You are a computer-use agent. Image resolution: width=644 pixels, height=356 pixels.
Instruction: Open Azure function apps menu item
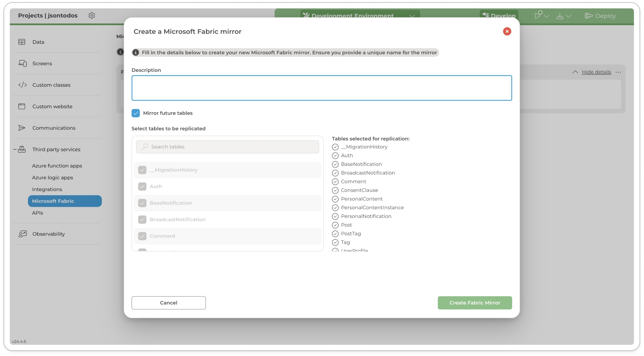pyautogui.click(x=57, y=166)
